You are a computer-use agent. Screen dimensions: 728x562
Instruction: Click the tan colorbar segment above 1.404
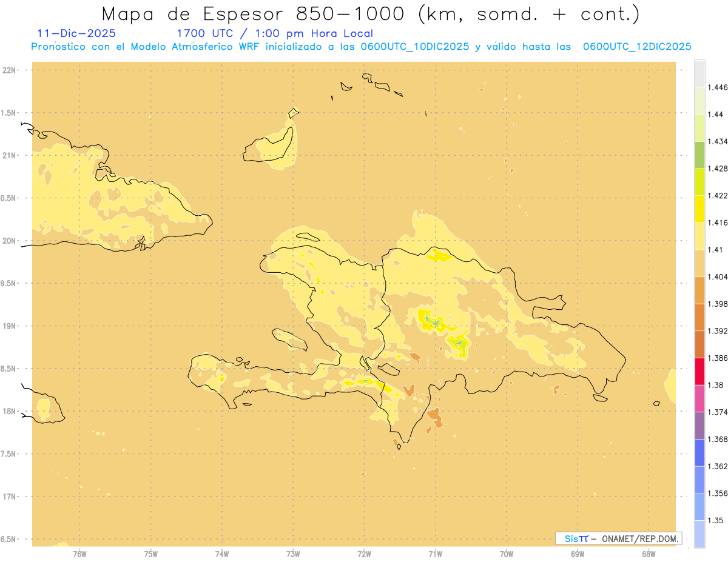(x=699, y=263)
